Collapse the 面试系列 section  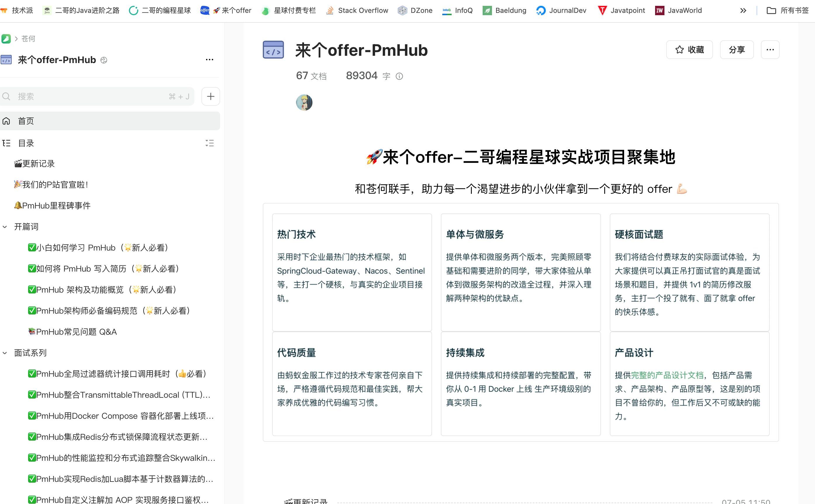(5, 353)
